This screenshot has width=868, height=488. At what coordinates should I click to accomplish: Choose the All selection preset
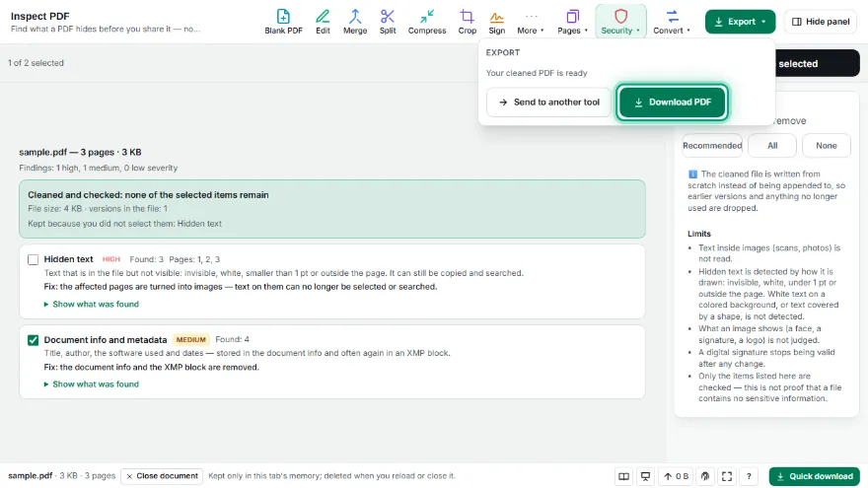click(x=772, y=146)
